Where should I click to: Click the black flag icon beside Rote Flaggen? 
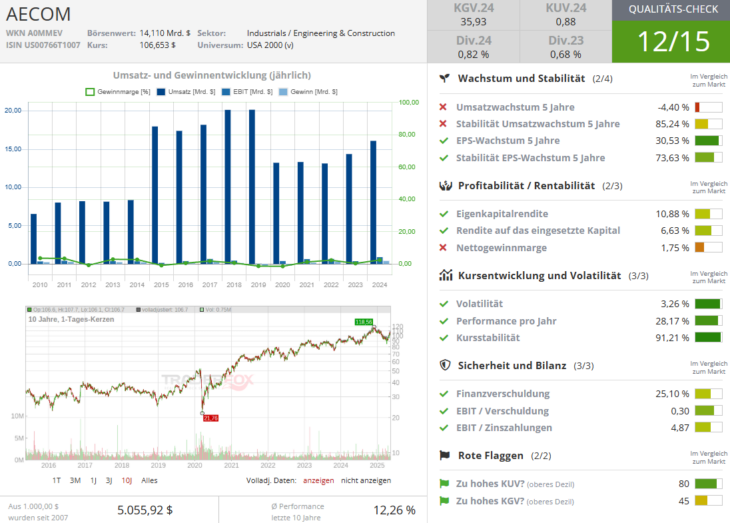(x=445, y=455)
